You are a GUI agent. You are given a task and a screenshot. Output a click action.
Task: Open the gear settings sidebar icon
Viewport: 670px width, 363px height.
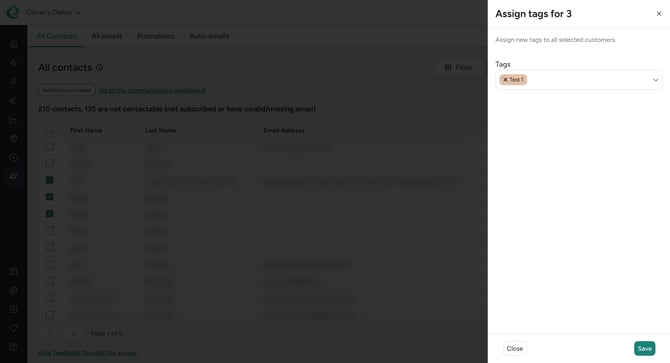pyautogui.click(x=14, y=290)
